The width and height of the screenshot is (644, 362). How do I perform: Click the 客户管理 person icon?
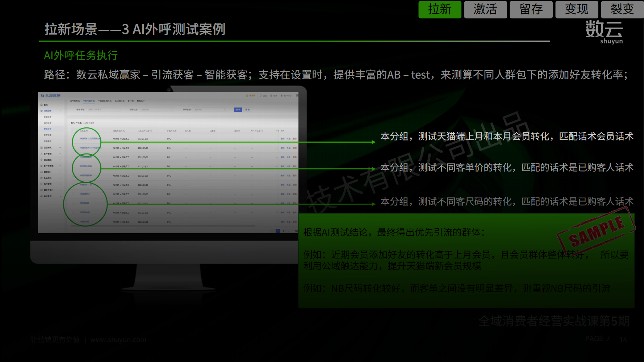[x=41, y=154]
